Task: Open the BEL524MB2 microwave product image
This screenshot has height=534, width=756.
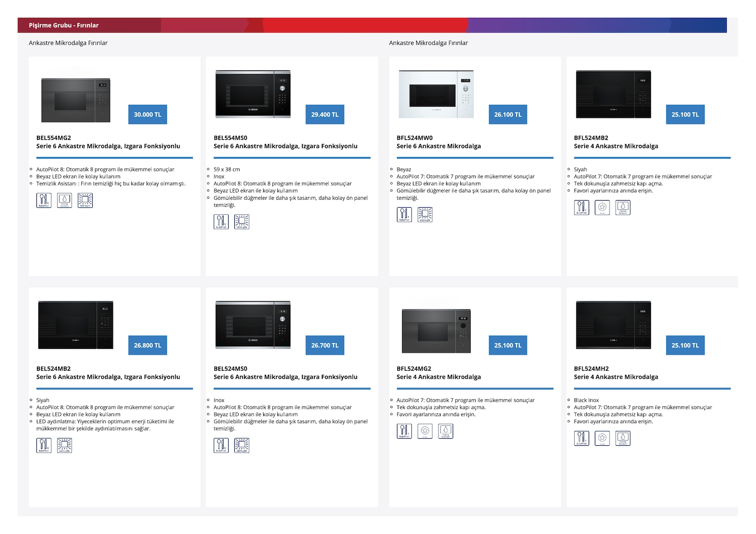Action: click(x=76, y=325)
